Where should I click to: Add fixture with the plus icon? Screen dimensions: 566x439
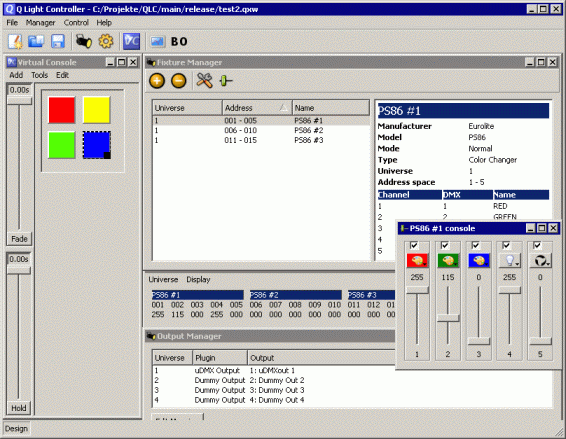pos(157,81)
